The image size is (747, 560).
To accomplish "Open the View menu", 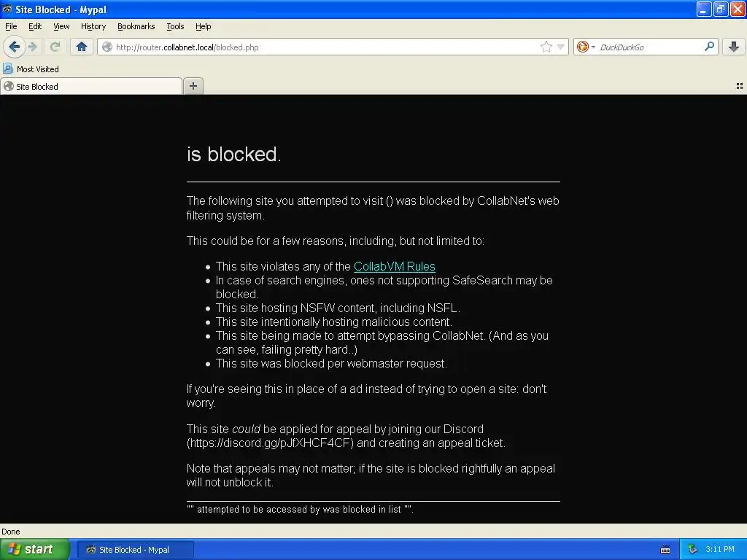I will 61,26.
